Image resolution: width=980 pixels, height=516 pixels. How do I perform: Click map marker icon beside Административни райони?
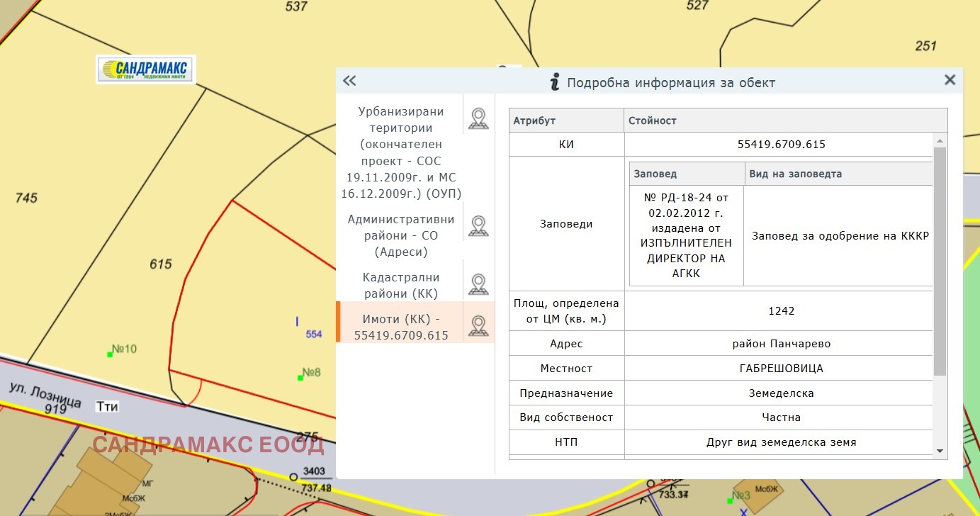pyautogui.click(x=478, y=226)
